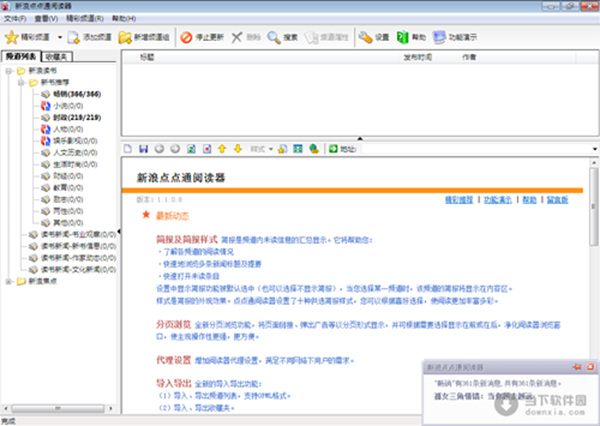Viewport: 600px width, 426px height.
Task: Click the 停止更新 stop update icon
Action: point(186,37)
